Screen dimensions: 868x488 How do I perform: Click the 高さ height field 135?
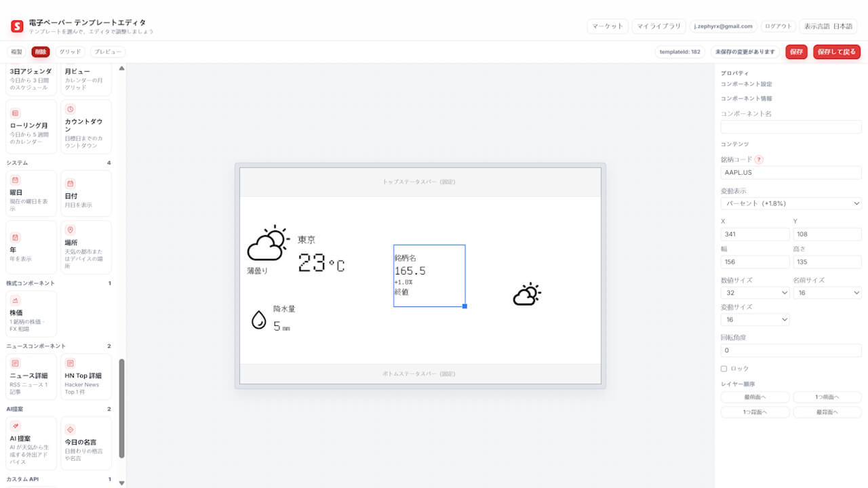[x=827, y=261]
